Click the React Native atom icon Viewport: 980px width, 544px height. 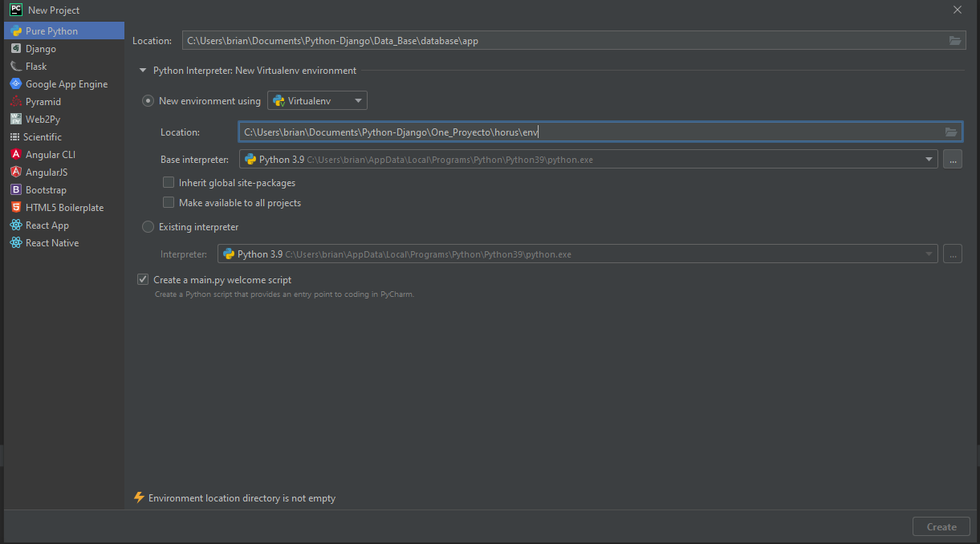coord(16,243)
